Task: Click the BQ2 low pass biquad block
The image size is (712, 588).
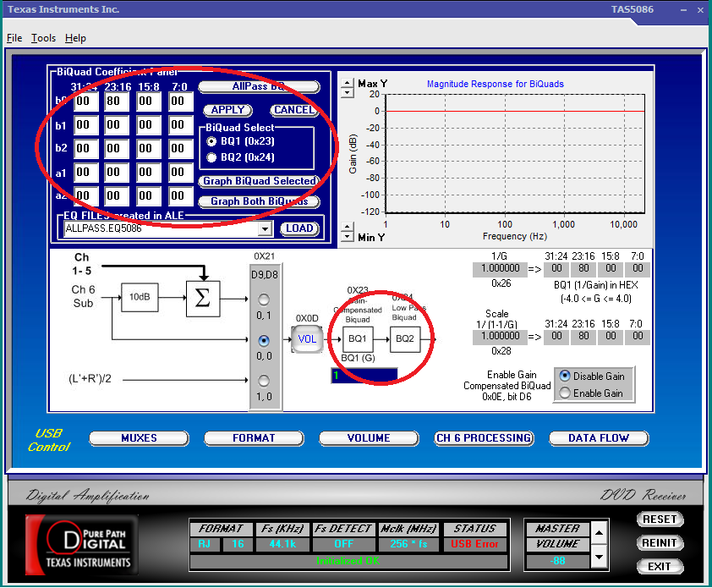Action: point(405,338)
